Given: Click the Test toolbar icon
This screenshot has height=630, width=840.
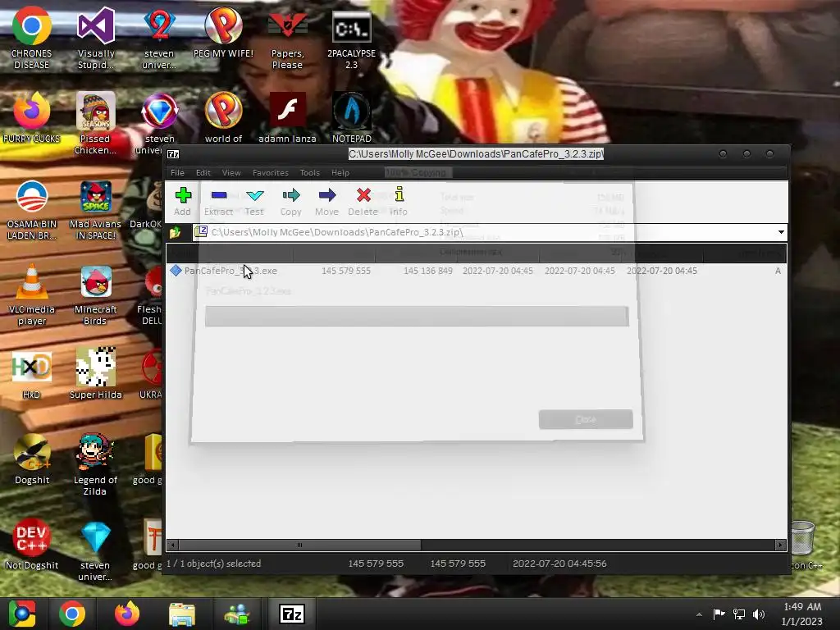Looking at the screenshot, I should click(x=254, y=201).
